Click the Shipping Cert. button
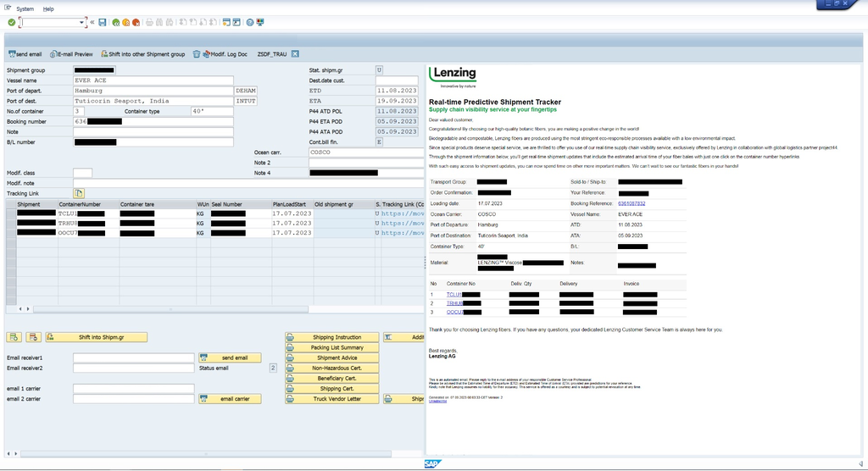Image resolution: width=868 pixels, height=471 pixels. tap(332, 389)
